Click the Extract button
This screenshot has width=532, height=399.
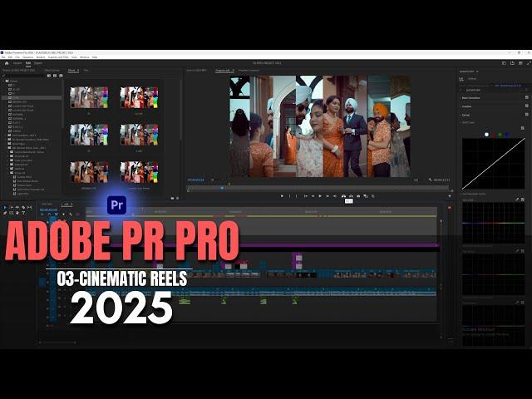(x=351, y=196)
